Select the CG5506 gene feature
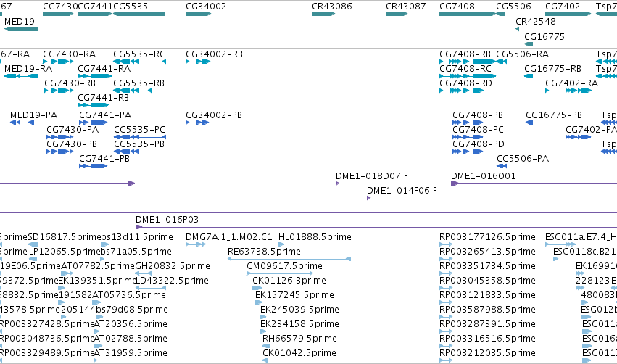This screenshot has height=364, width=617. pos(500,14)
